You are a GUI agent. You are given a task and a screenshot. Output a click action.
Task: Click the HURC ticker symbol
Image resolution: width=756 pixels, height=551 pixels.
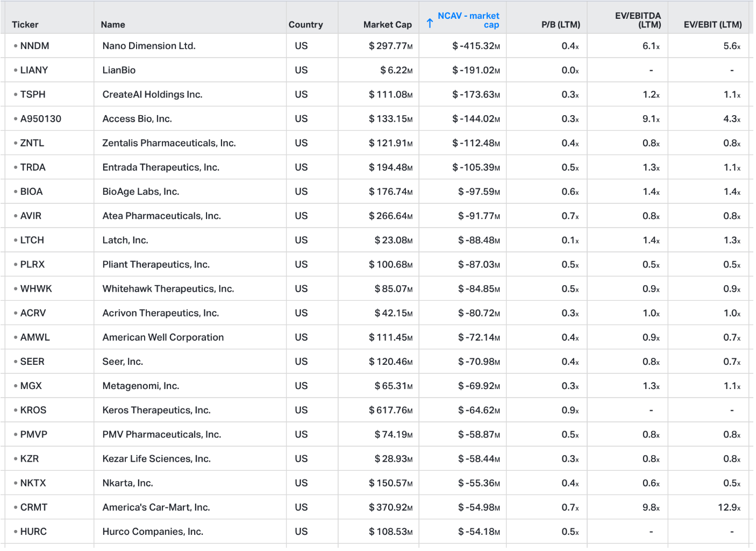[33, 532]
